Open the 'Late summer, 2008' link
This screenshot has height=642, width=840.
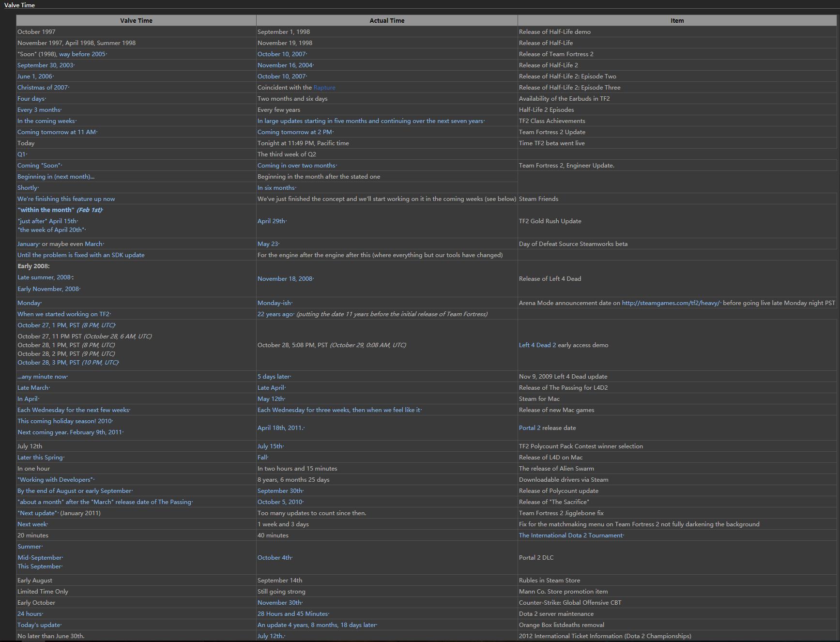(44, 277)
